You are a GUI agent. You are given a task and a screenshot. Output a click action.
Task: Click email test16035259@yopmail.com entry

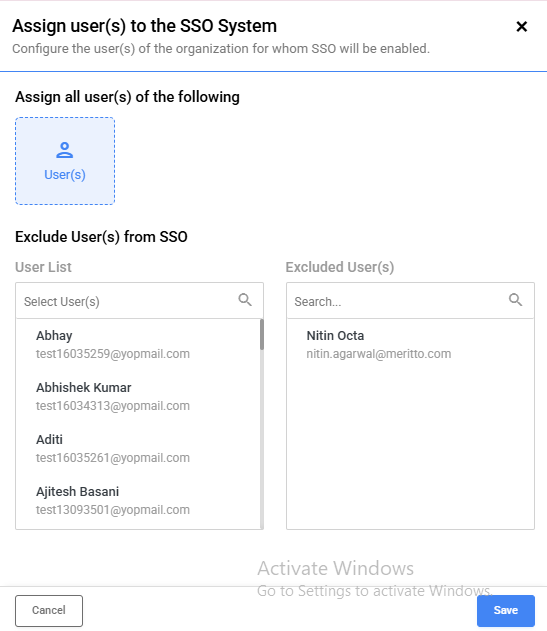pyautogui.click(x=113, y=354)
